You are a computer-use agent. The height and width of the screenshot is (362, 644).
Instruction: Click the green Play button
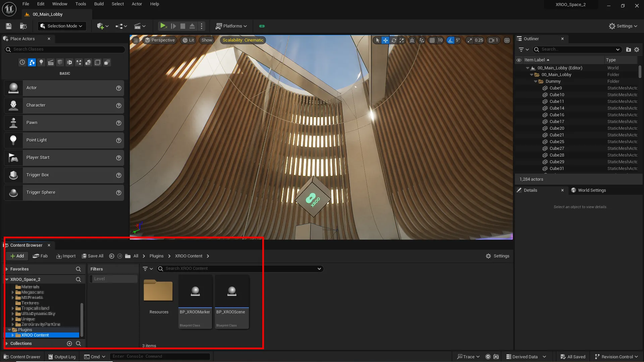[x=163, y=26]
